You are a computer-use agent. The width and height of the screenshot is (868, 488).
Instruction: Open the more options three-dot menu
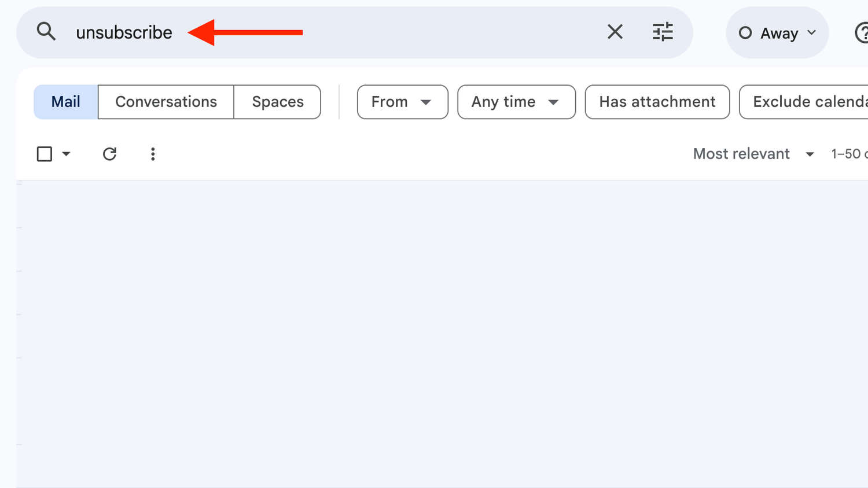pyautogui.click(x=153, y=154)
